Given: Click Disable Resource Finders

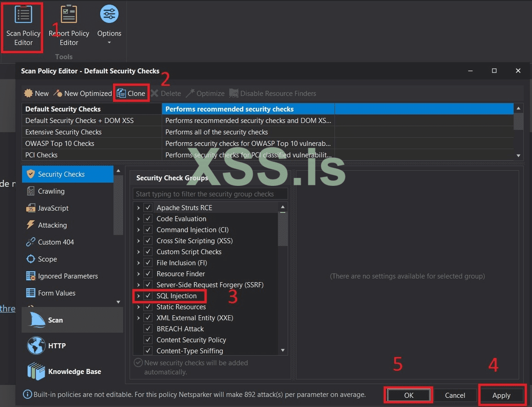Looking at the screenshot, I should point(273,93).
